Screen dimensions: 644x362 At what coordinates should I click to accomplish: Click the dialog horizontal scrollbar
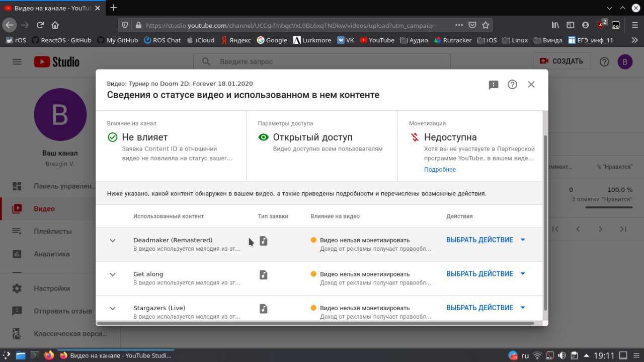point(315,323)
